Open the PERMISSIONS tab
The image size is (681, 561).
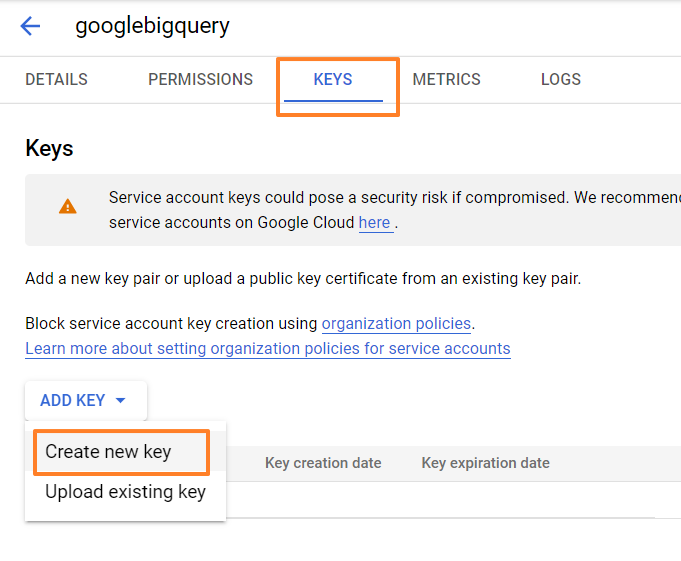pos(200,80)
